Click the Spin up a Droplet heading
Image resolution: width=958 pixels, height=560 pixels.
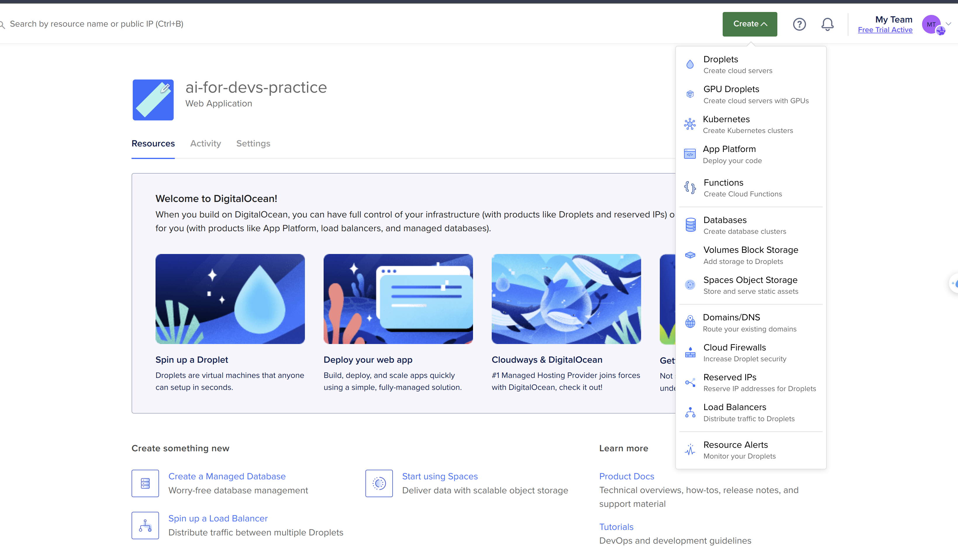[x=191, y=360]
